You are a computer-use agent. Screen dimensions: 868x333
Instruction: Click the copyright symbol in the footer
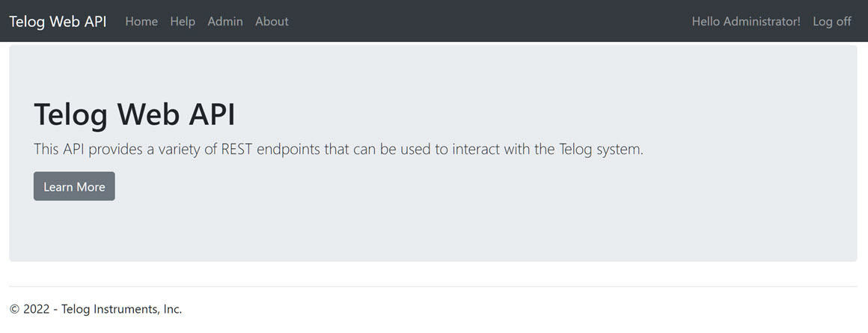(x=14, y=309)
